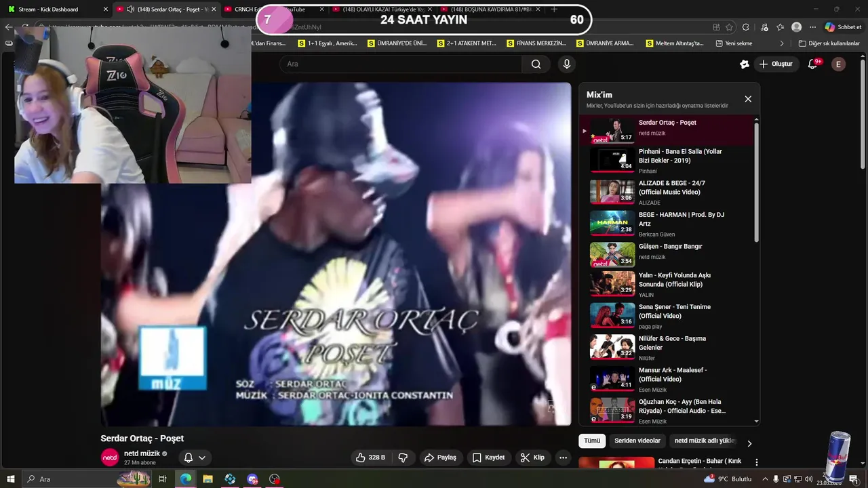
Task: Open browser settings three-dot menu
Action: click(812, 27)
